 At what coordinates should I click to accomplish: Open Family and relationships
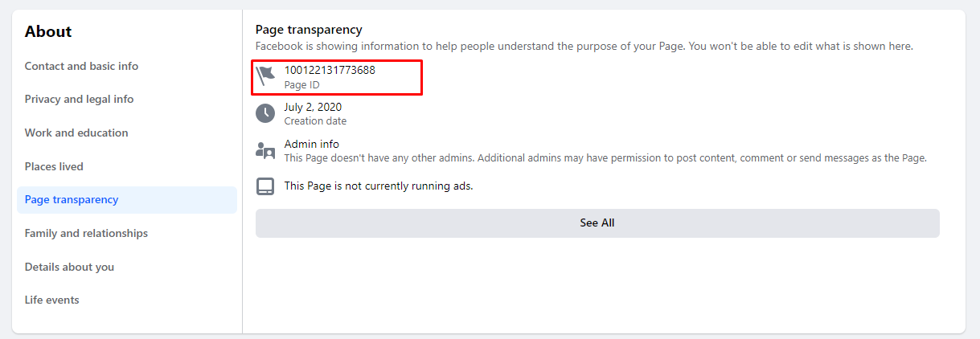pyautogui.click(x=86, y=234)
